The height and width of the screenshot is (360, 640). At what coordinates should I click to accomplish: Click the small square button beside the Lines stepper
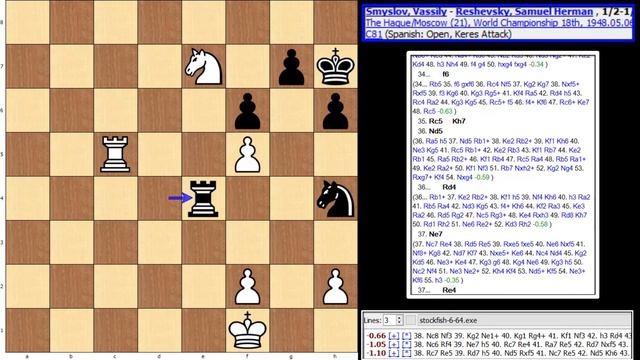[x=411, y=320]
